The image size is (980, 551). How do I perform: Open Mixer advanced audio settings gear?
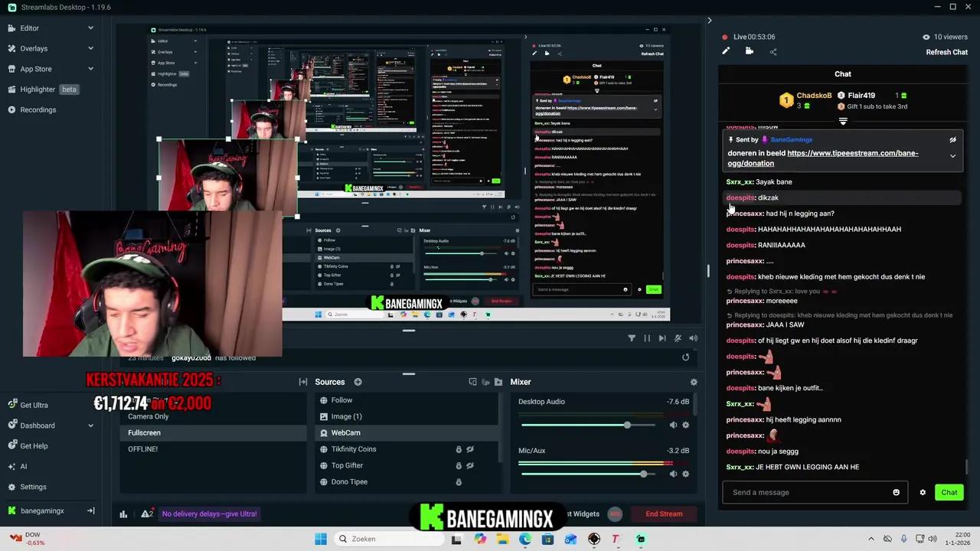(694, 382)
